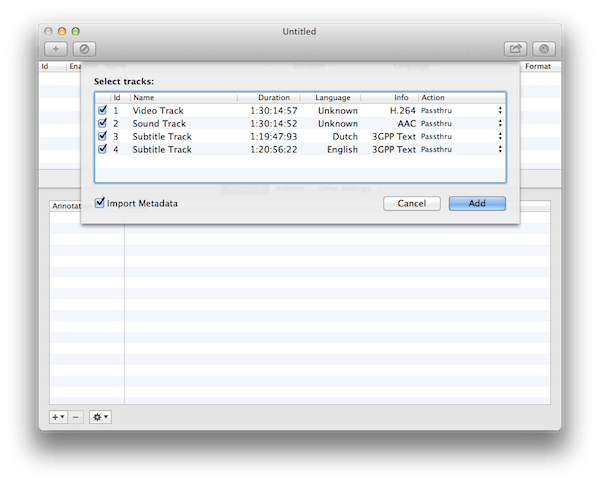
Task: Click the English language cell
Action: pos(342,150)
